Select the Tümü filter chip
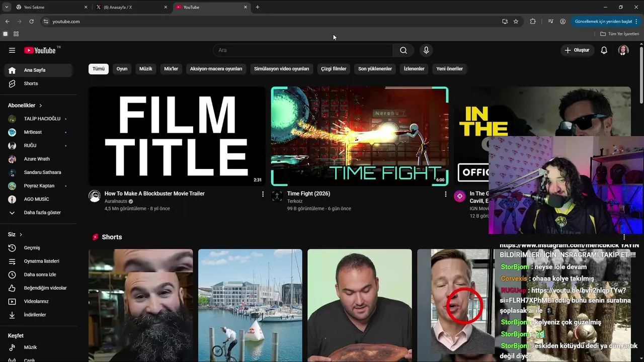This screenshot has width=644, height=362. click(x=99, y=69)
